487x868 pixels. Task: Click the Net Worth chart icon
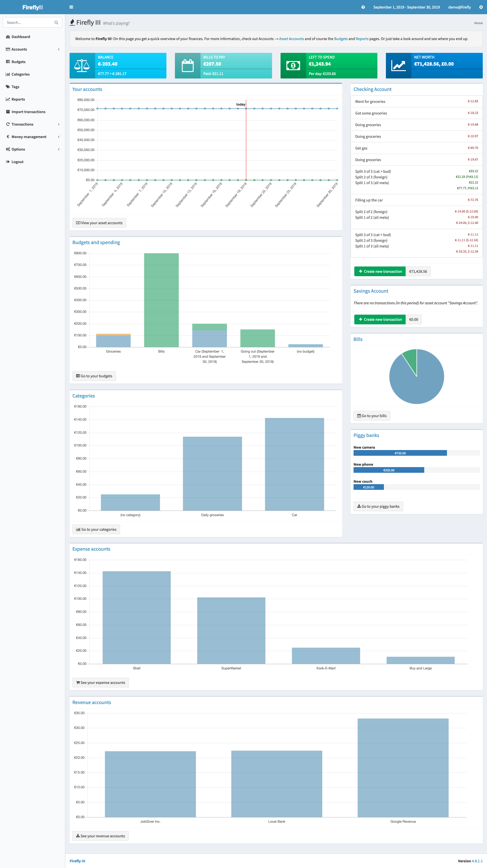[398, 66]
